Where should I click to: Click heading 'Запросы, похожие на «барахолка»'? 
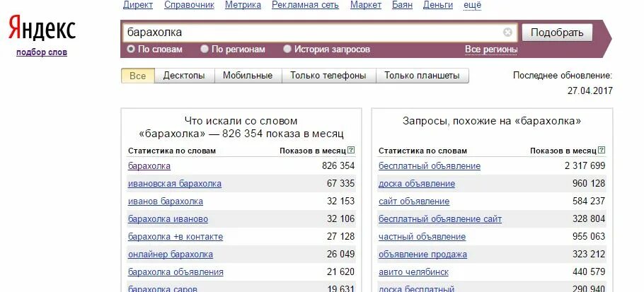(x=492, y=121)
